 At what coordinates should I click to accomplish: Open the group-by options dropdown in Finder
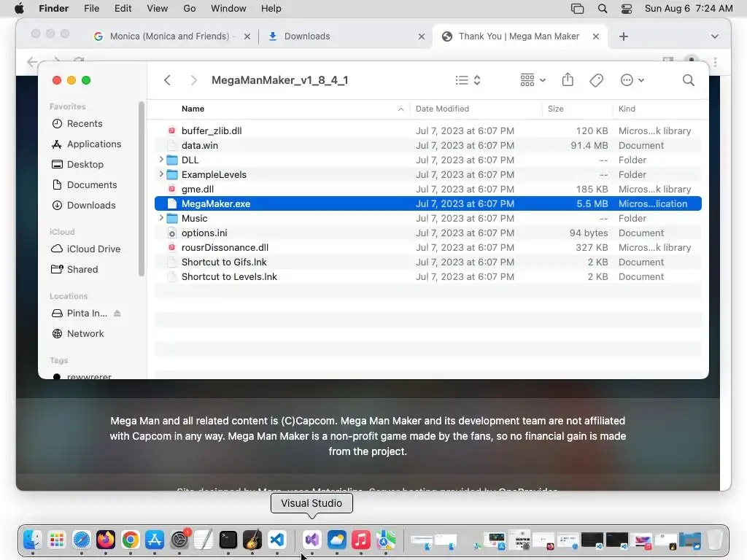pos(533,80)
